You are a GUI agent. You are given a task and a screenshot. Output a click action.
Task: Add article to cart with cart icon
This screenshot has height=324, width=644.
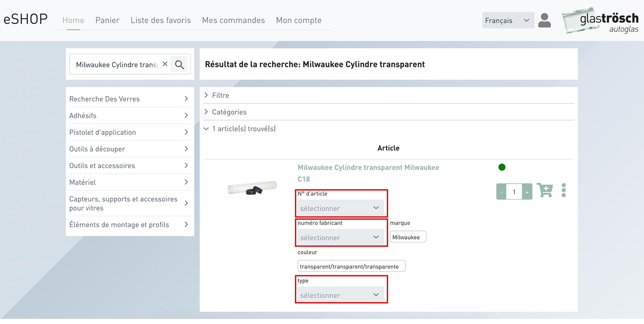(x=545, y=191)
